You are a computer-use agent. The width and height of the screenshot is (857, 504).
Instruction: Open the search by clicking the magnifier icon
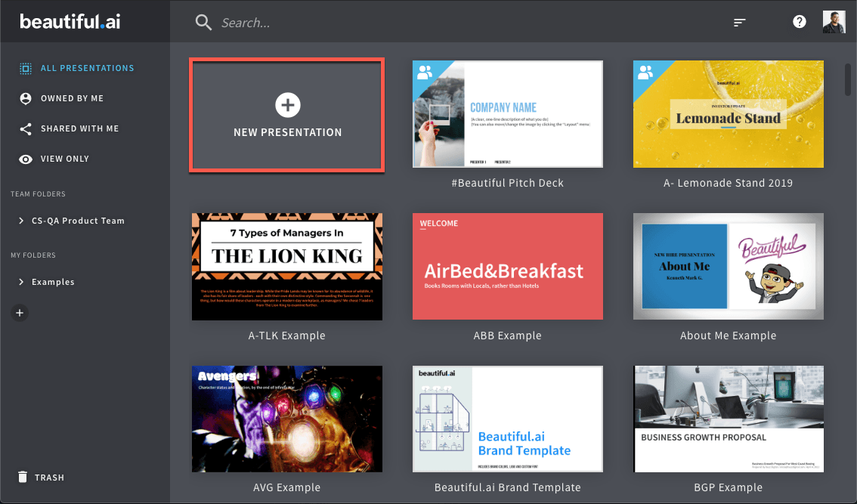coord(203,22)
